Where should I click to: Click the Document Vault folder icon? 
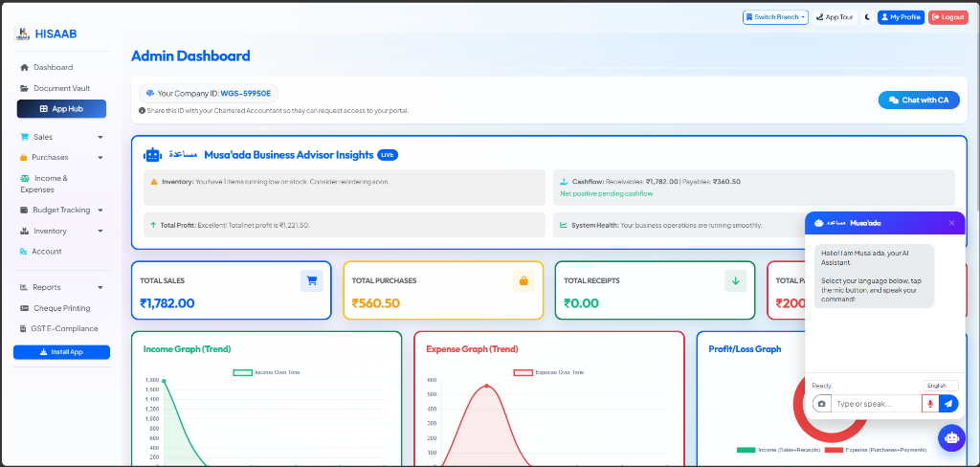(24, 88)
